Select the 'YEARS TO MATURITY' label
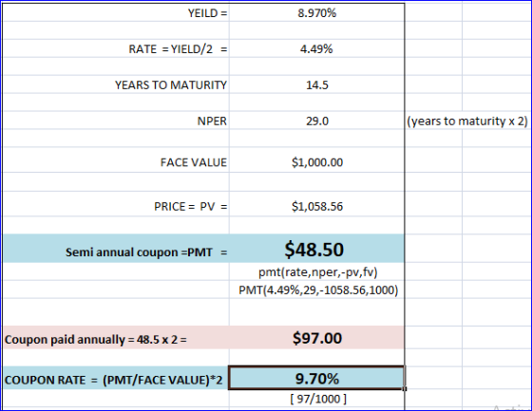This screenshot has width=532, height=411. 171,84
